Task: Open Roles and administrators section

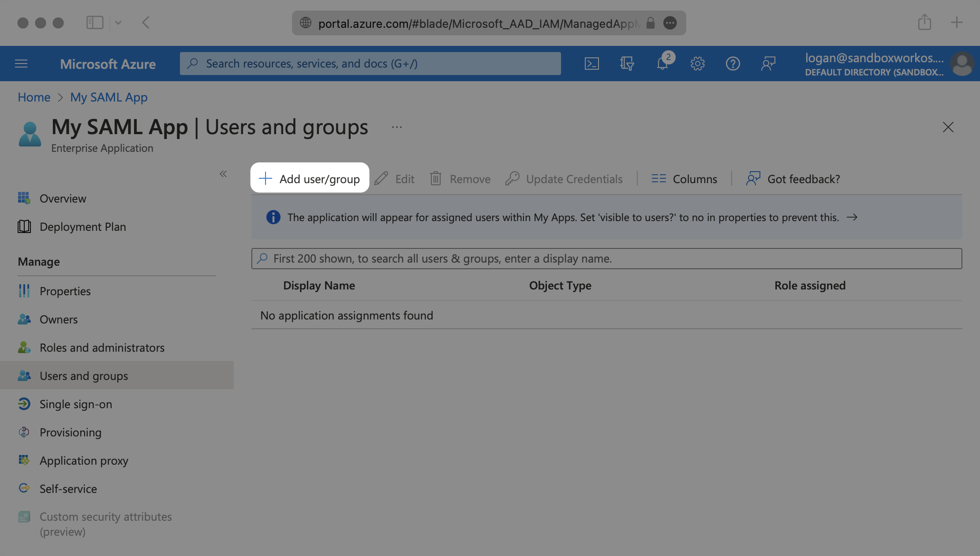Action: point(102,347)
